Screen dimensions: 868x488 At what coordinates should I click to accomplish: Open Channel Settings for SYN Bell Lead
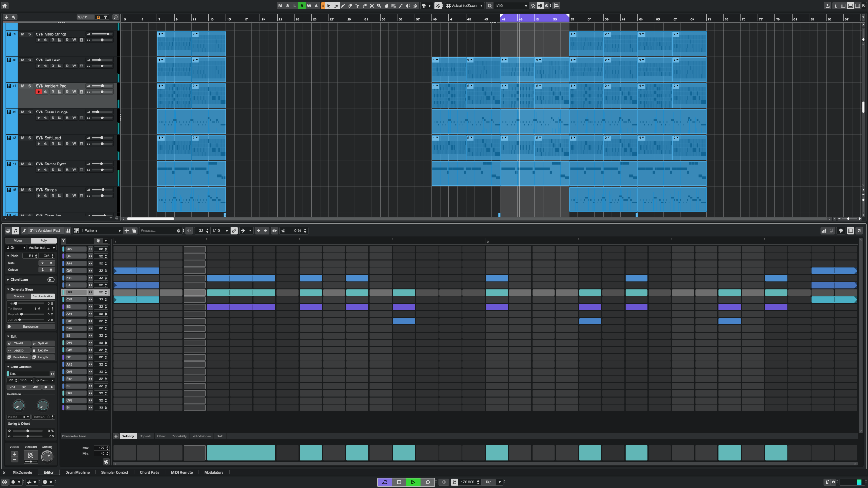coord(53,66)
